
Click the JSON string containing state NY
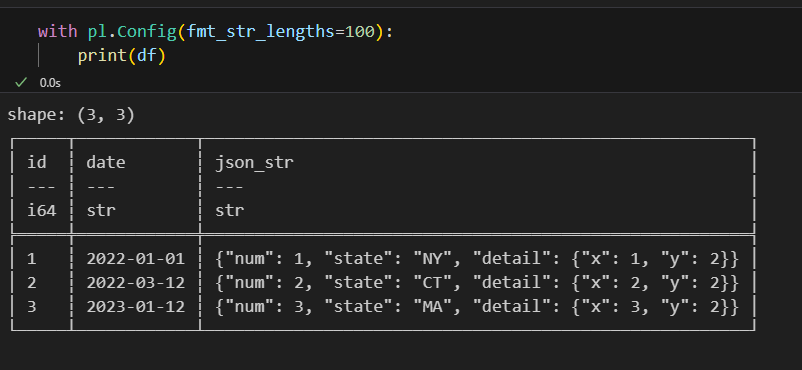477,259
